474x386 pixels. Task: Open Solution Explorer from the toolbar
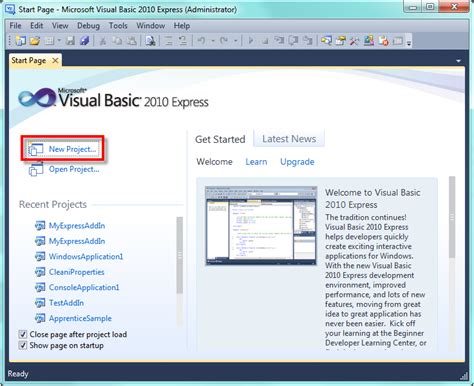point(326,41)
